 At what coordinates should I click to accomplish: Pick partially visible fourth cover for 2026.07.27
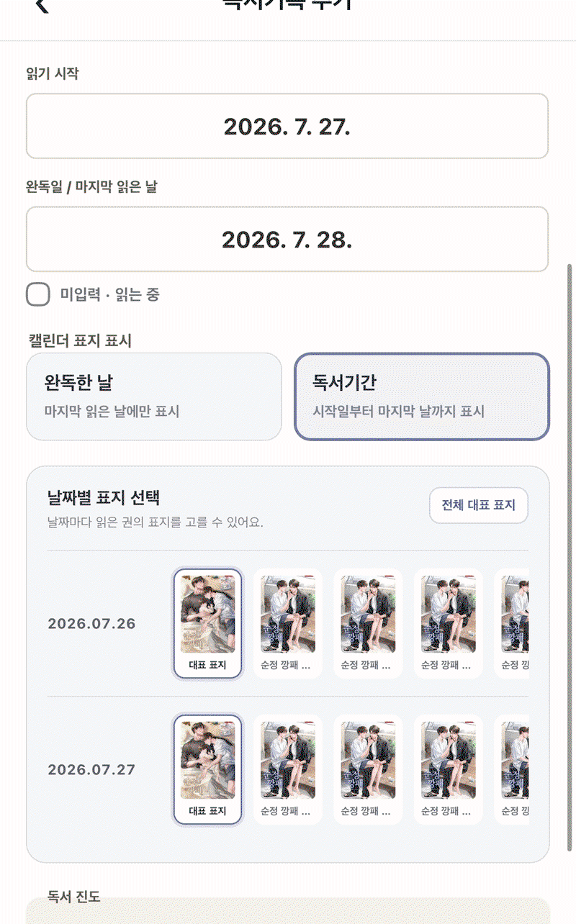coord(511,769)
